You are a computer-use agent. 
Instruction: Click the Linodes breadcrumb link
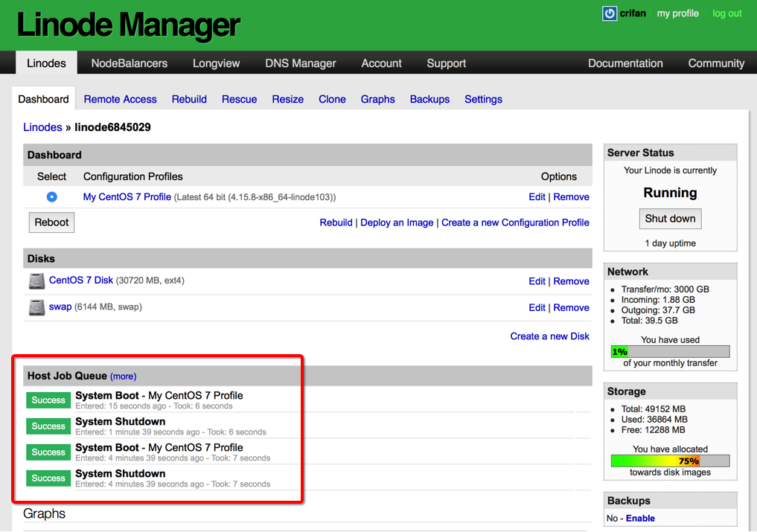[42, 127]
